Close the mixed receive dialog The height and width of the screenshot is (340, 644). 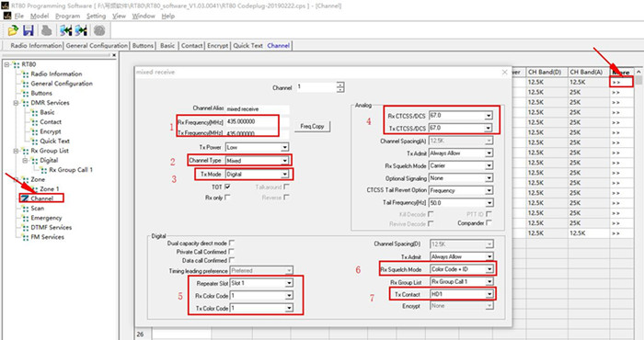point(504,73)
